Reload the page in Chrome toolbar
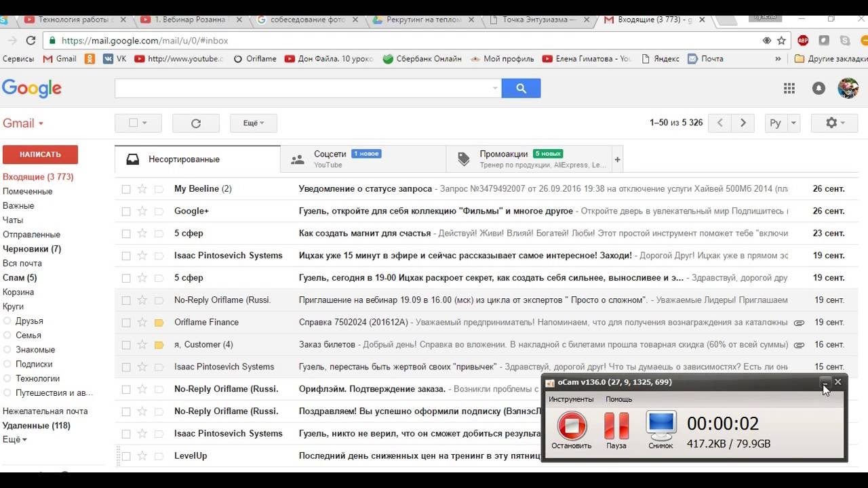868x488 pixels. click(31, 41)
